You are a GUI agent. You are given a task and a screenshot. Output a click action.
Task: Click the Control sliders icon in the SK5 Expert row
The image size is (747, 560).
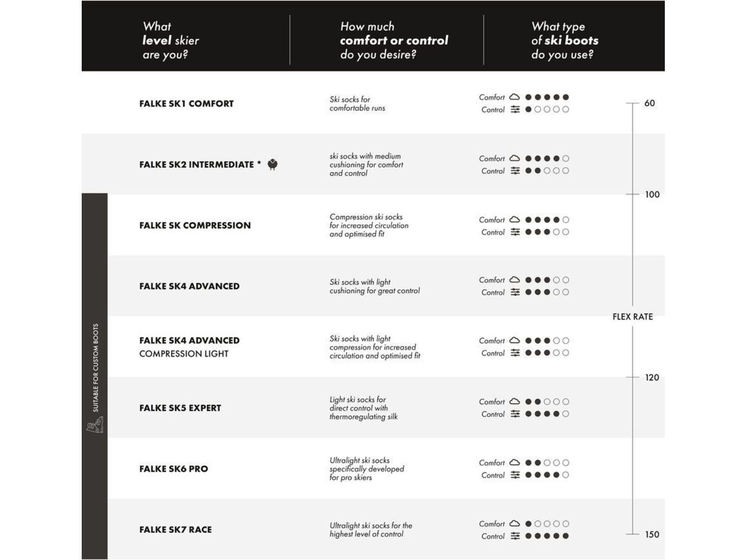tap(515, 414)
